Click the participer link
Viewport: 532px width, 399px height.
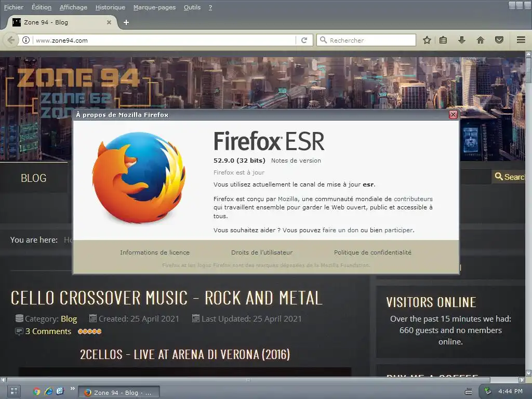pyautogui.click(x=398, y=230)
